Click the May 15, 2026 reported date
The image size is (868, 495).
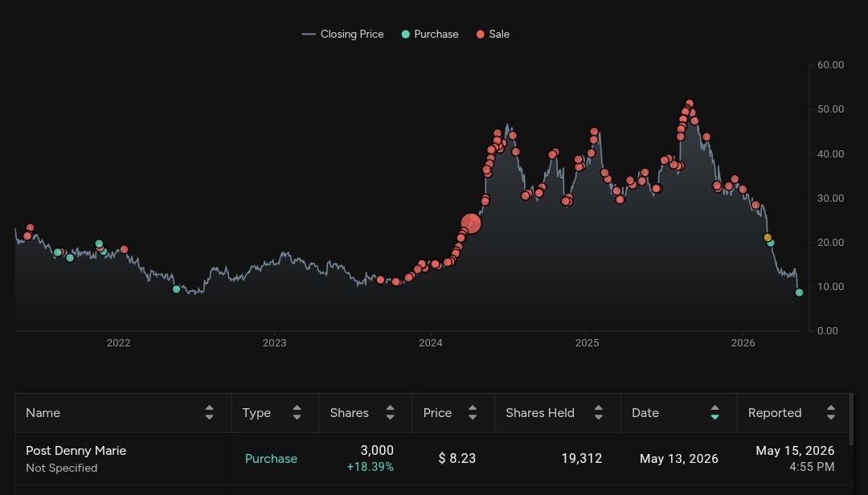pos(795,451)
